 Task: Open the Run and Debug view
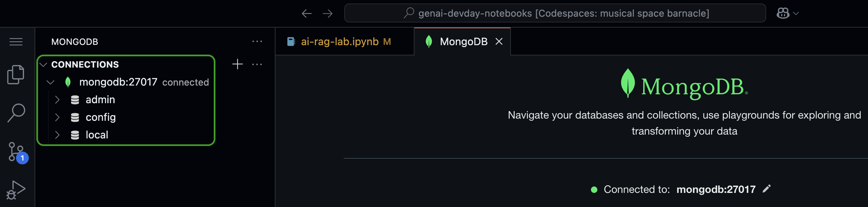(15, 190)
